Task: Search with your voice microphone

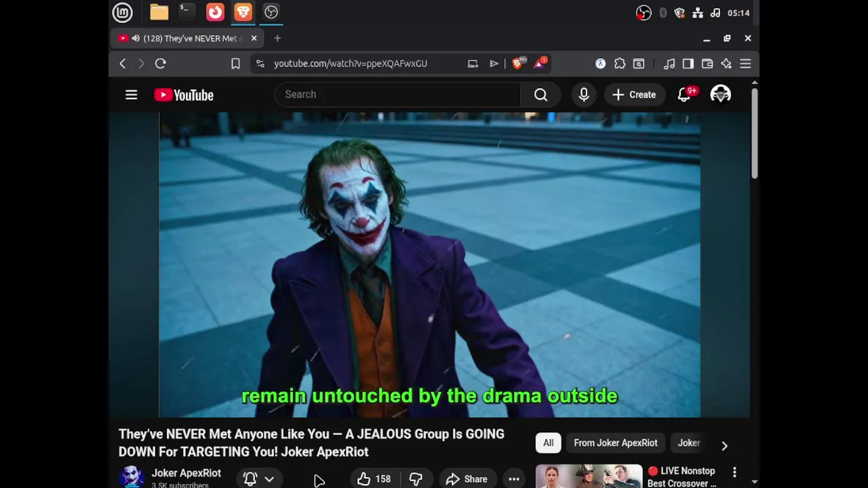Action: (x=584, y=95)
